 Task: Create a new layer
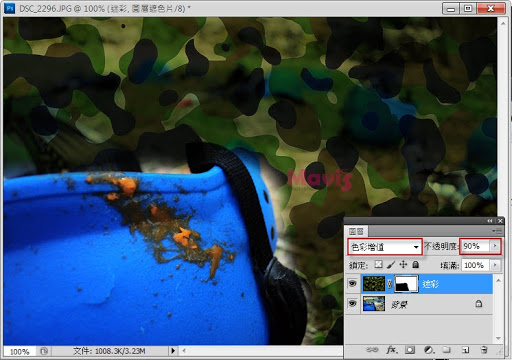(x=465, y=350)
